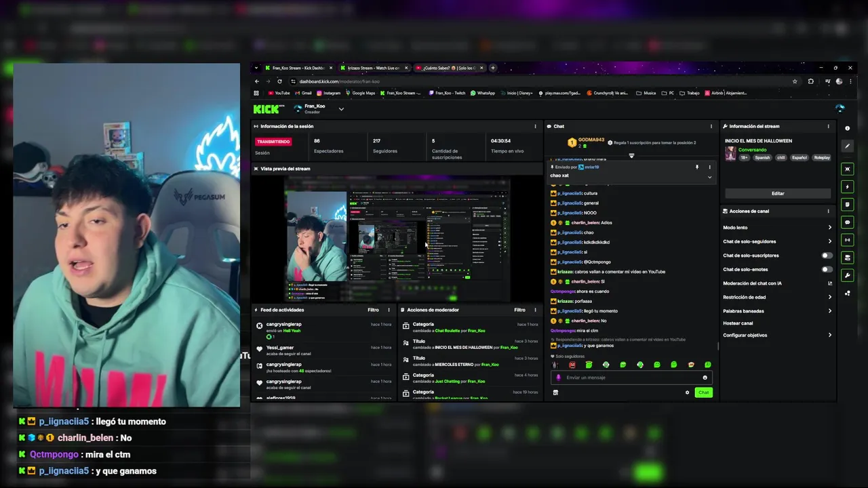
Task: Click the Yessi_gamer activity entry
Action: pyautogui.click(x=323, y=350)
